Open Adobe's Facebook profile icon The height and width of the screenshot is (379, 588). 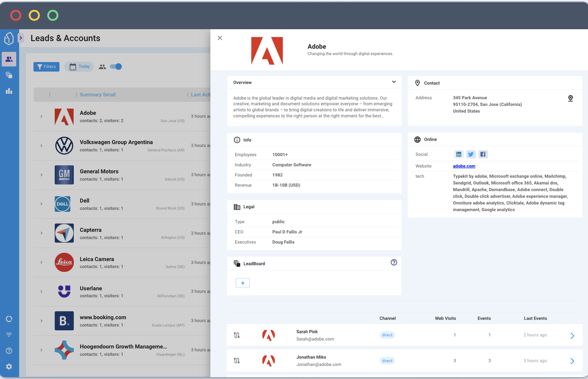[483, 154]
